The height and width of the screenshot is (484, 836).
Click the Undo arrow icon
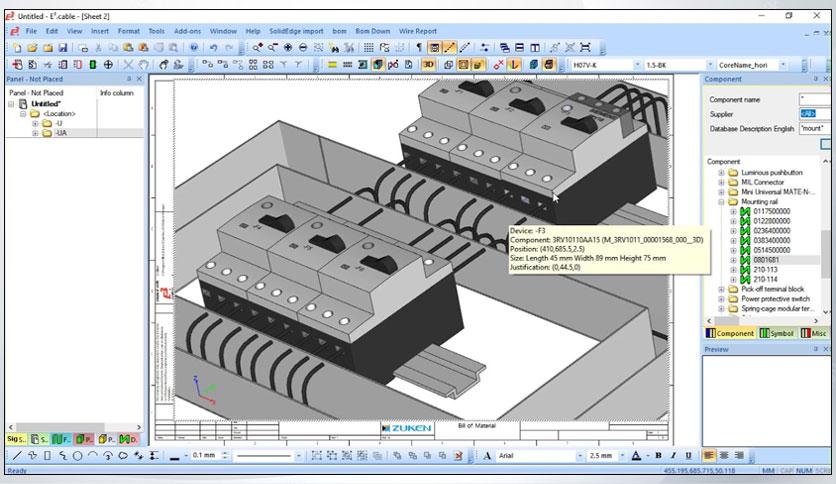click(x=213, y=48)
